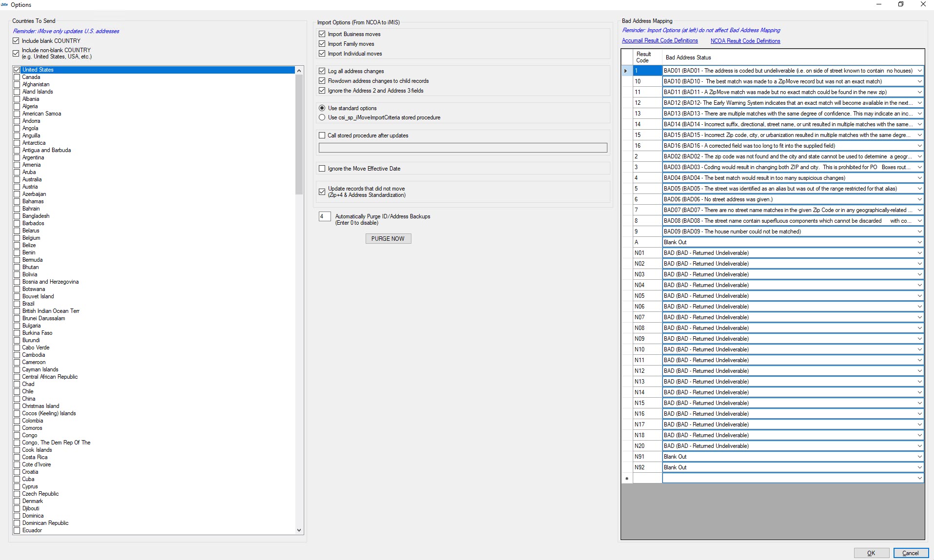
Task: Open dropdown for result code N01
Action: click(x=919, y=253)
